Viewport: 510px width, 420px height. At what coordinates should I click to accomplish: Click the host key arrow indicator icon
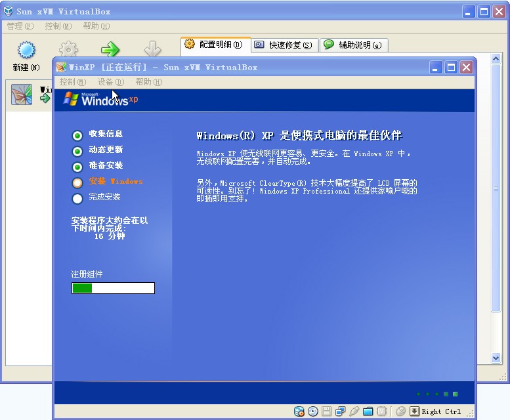point(414,411)
